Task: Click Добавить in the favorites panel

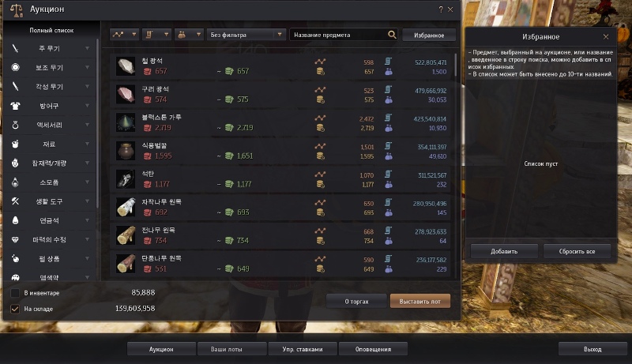Action: 504,251
